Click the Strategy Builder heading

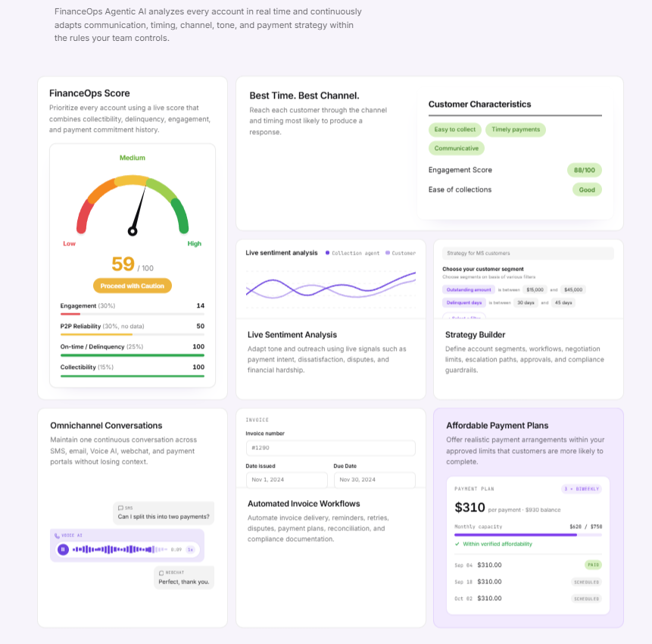(x=475, y=335)
